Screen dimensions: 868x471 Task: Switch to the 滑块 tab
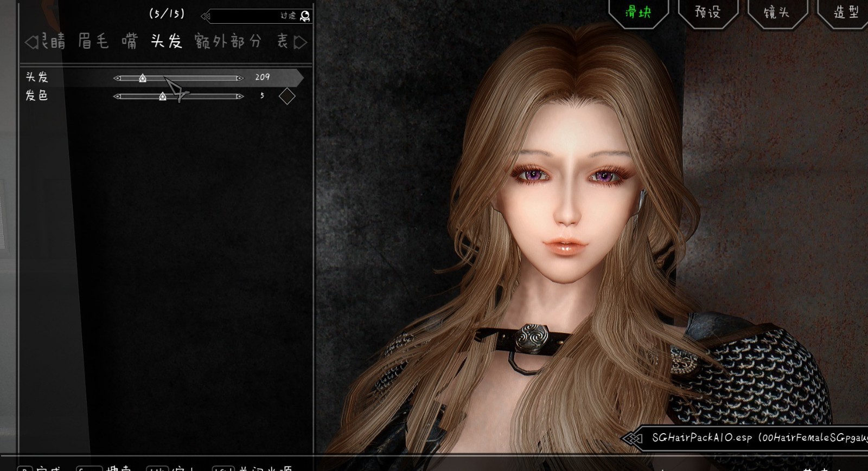(x=638, y=12)
